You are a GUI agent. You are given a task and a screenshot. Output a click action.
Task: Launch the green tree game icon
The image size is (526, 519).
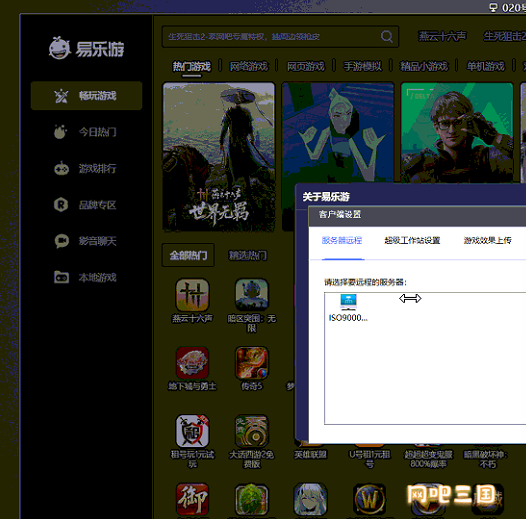tap(252, 499)
